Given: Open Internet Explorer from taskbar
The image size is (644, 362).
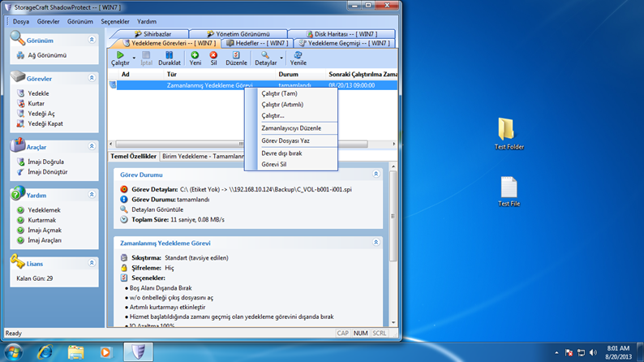Looking at the screenshot, I should pyautogui.click(x=45, y=352).
